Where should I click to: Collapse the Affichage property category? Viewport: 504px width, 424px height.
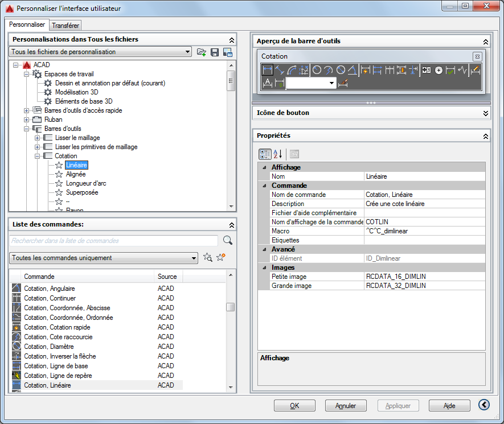pyautogui.click(x=265, y=167)
